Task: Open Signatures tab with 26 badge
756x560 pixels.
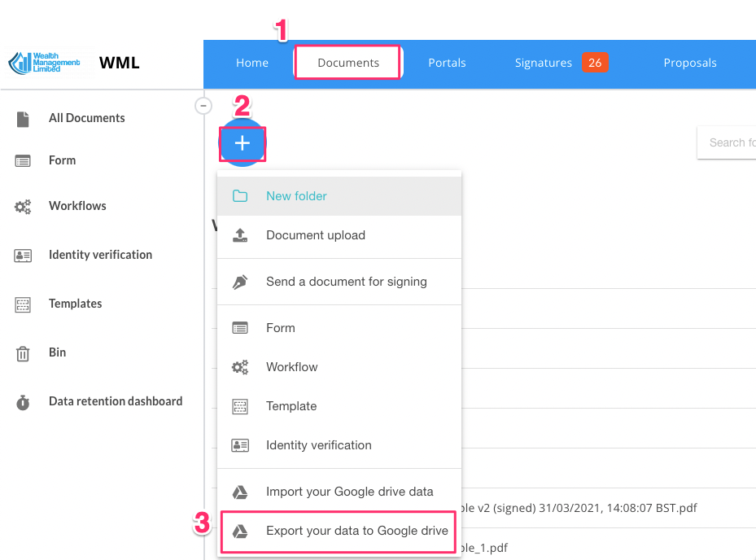Action: [560, 63]
